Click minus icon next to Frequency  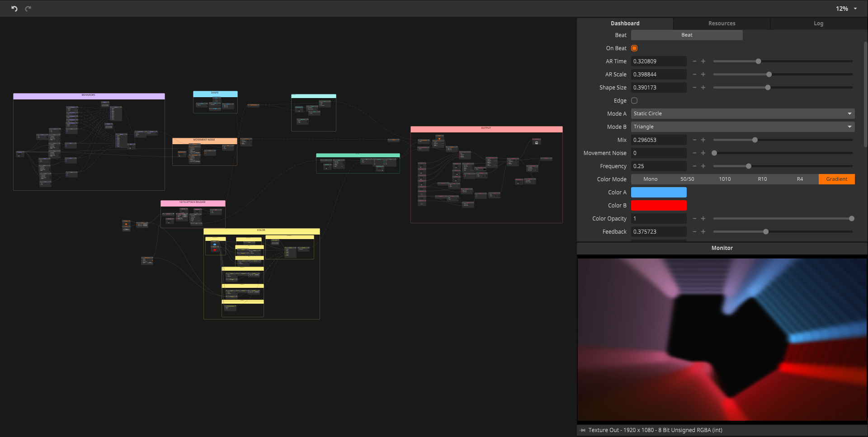click(x=694, y=166)
